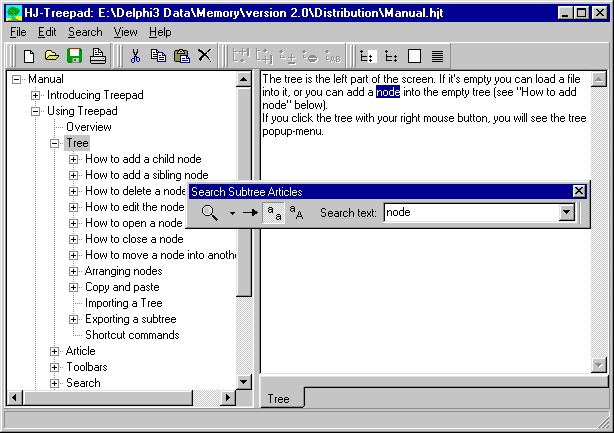
Task: Start search with the magnifying glass icon
Action: (x=209, y=213)
